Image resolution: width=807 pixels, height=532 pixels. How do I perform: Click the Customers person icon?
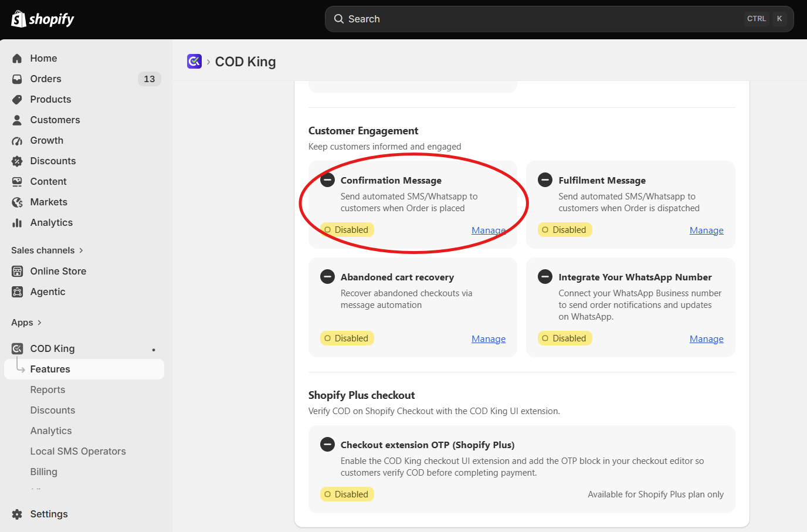[17, 120]
